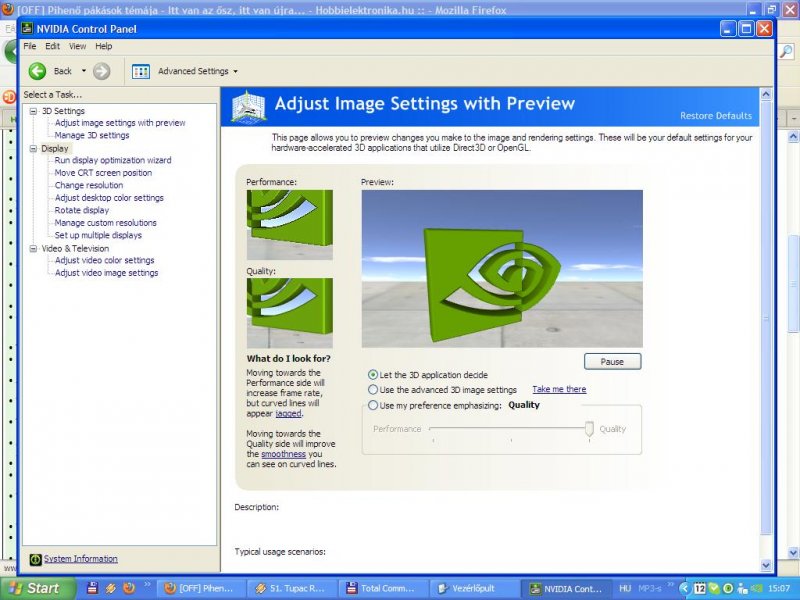Collapse the Display tree node

[33, 149]
